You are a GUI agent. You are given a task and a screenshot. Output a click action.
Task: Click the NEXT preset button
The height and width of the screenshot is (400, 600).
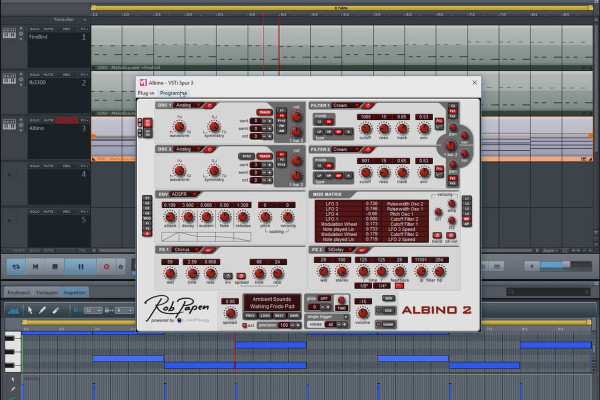click(279, 316)
